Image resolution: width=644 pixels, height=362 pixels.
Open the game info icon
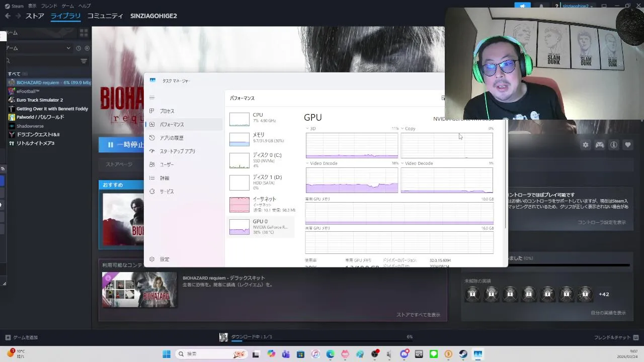pyautogui.click(x=614, y=145)
